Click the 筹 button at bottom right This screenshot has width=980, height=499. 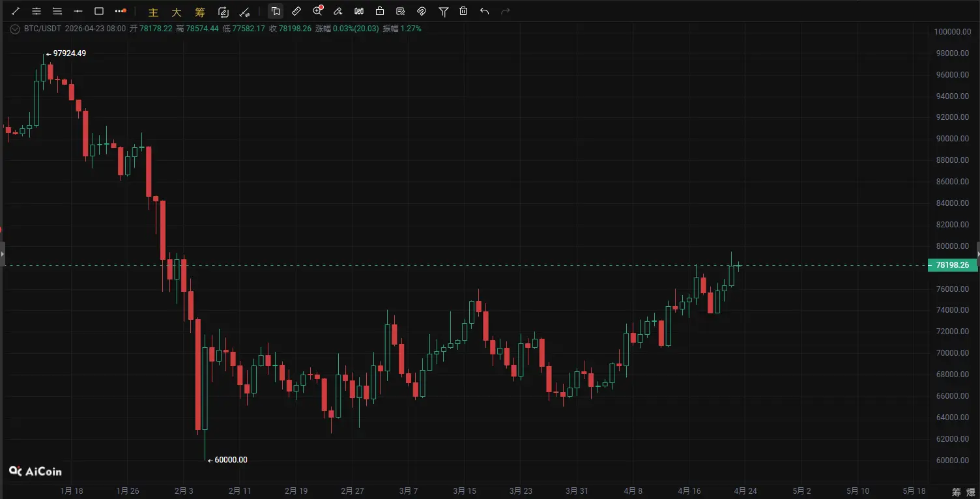956,492
